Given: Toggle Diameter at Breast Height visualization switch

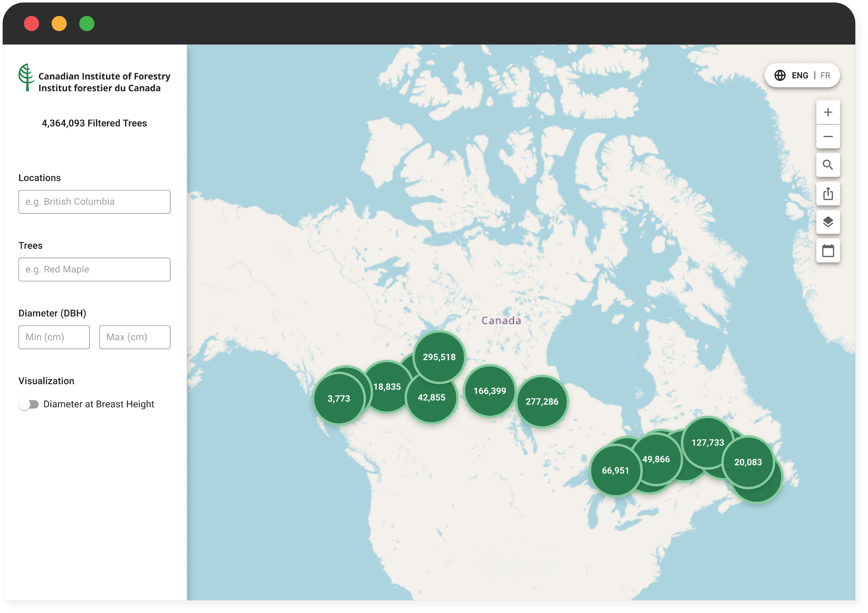Looking at the screenshot, I should point(29,405).
